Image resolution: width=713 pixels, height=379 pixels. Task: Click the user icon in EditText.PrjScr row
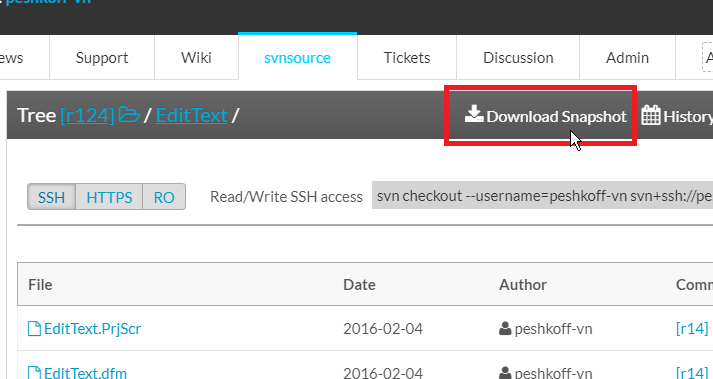505,328
